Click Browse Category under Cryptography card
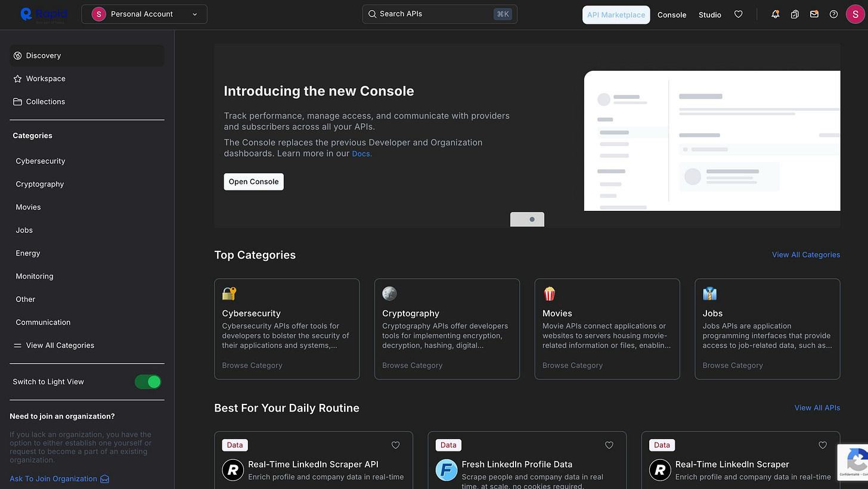The image size is (868, 489). coord(413,366)
